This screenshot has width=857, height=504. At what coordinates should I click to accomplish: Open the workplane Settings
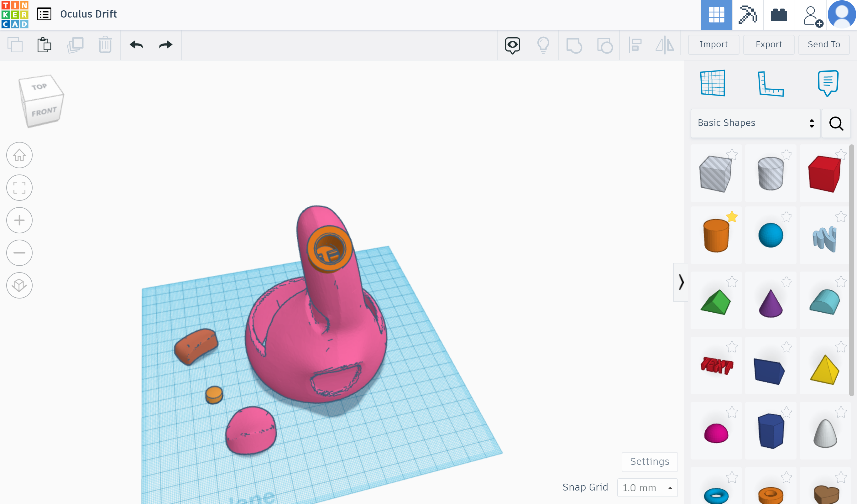(650, 461)
